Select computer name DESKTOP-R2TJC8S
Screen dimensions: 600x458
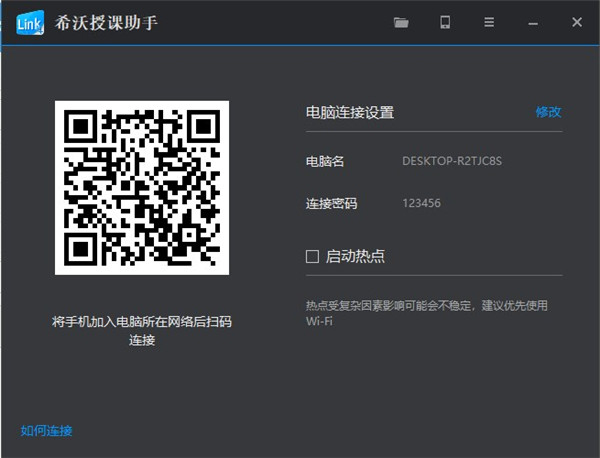[452, 161]
